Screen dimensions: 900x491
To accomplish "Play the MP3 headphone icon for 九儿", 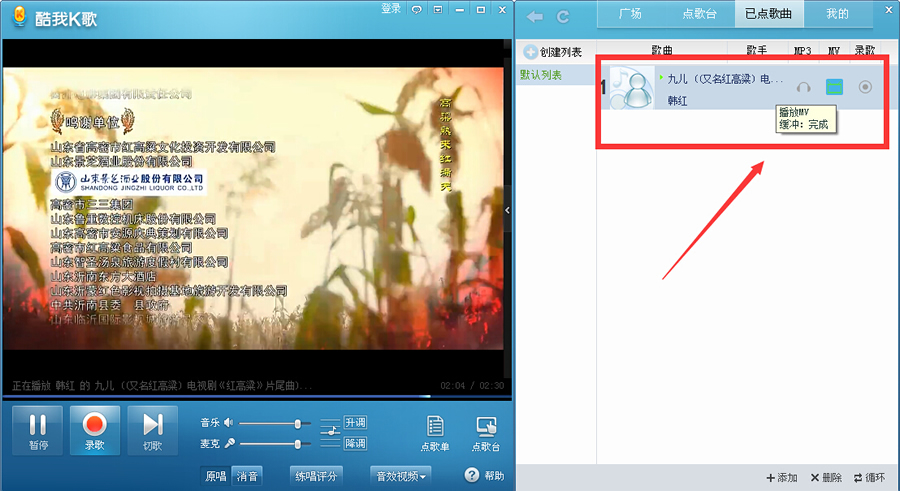I will tap(803, 88).
